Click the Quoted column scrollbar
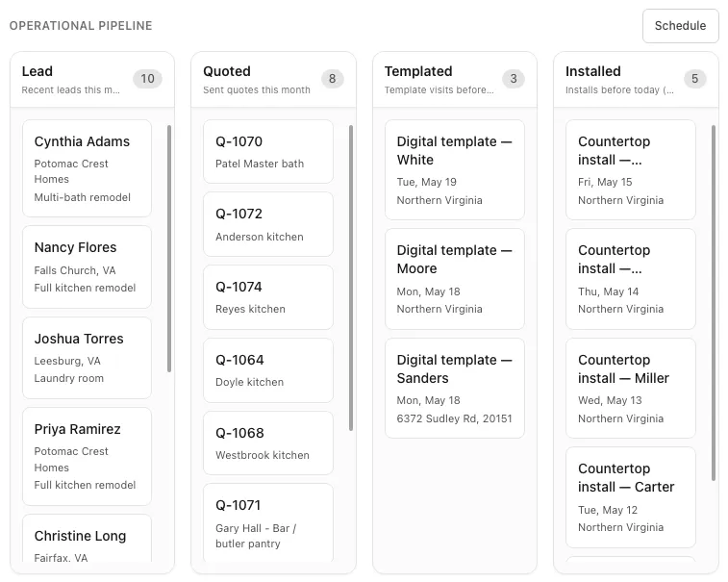This screenshot has width=728, height=582. tap(350, 278)
